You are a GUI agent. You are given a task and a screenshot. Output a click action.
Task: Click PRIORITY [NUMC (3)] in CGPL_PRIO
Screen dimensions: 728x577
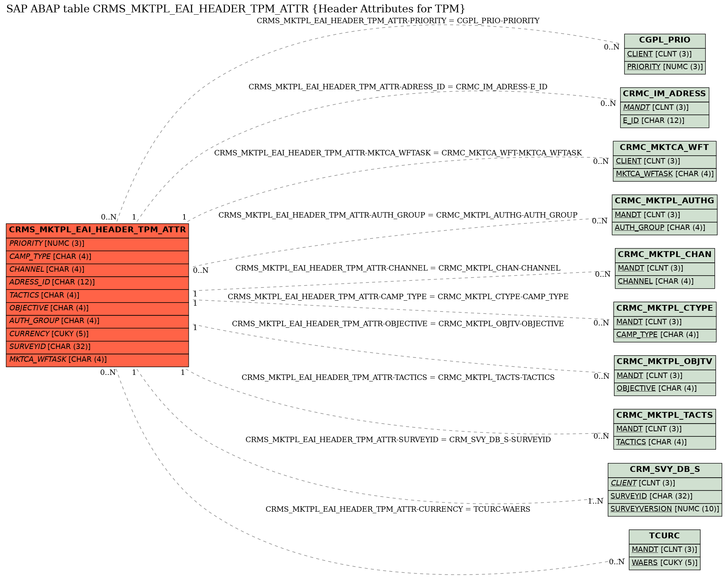click(665, 67)
